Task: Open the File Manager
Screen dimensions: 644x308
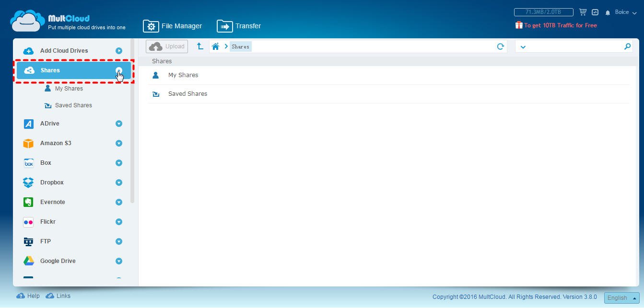Action: click(x=173, y=26)
